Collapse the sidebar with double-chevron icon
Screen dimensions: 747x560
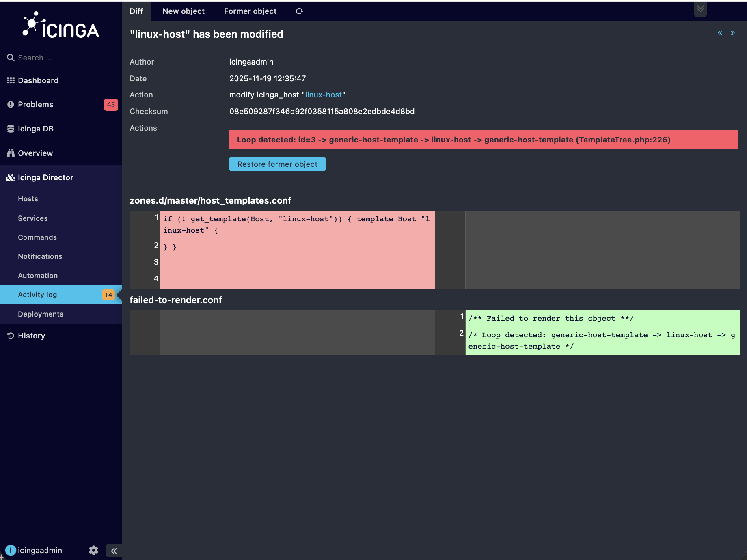tap(114, 551)
